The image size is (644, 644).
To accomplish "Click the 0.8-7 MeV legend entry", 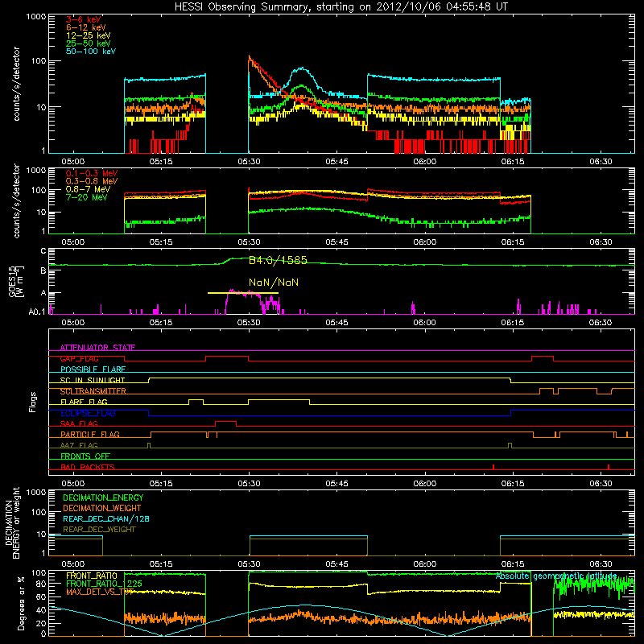I will 88,189.
